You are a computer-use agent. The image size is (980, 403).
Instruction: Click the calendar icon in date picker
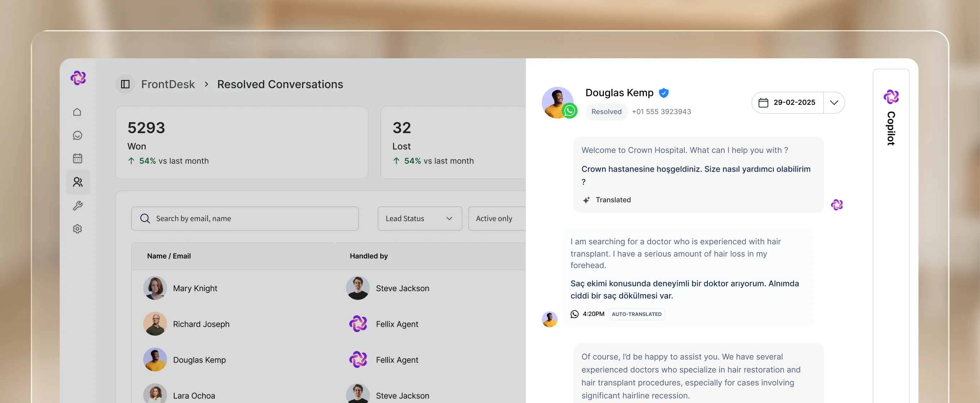click(763, 102)
